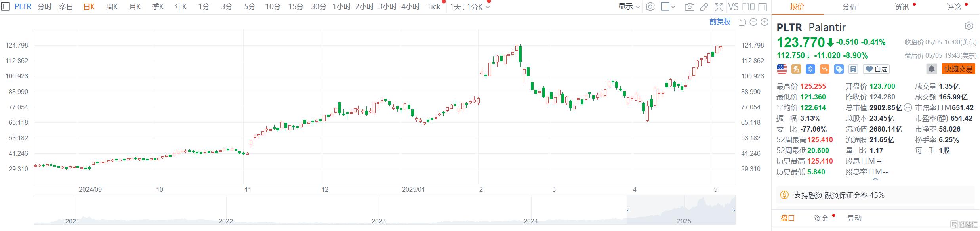Viewport: 980px width, 231px height.
Task: Switch to the 15分 interval
Action: click(x=296, y=7)
